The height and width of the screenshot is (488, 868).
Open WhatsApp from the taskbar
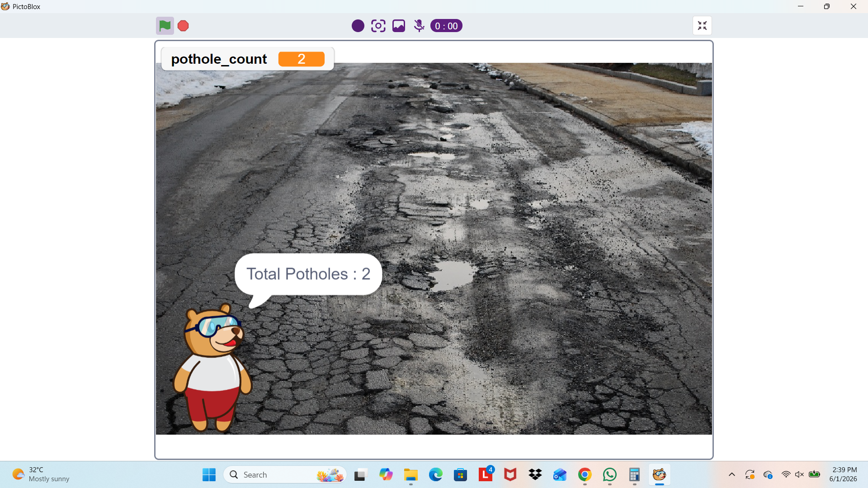(x=610, y=474)
